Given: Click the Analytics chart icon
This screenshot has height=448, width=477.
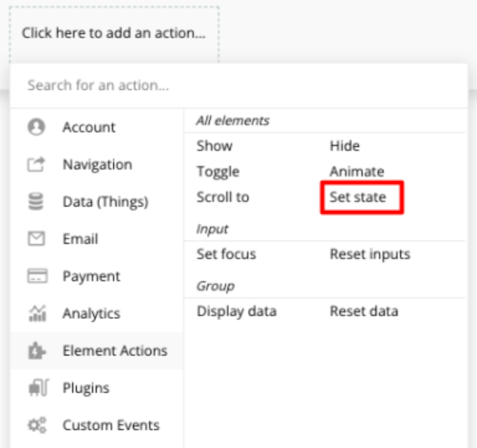Looking at the screenshot, I should pos(37,313).
